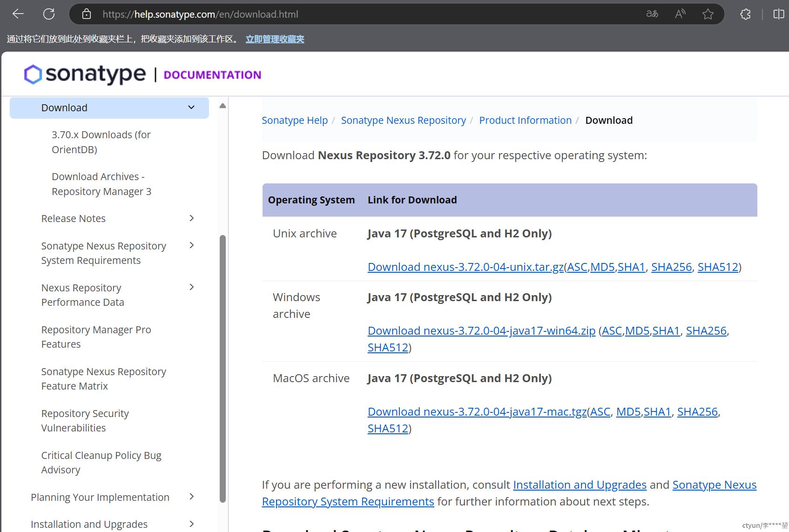Add page to favorites with star icon
789x532 pixels.
pyautogui.click(x=708, y=14)
